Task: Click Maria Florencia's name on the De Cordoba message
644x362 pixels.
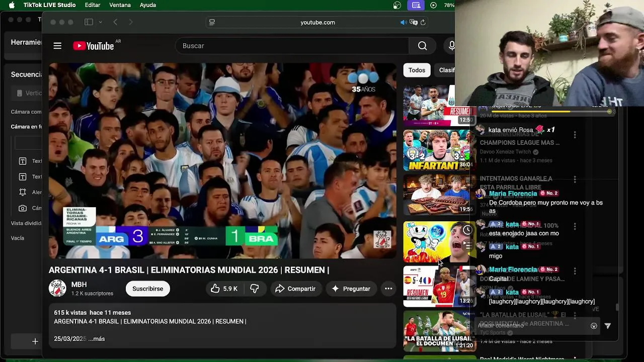Action: click(x=513, y=194)
